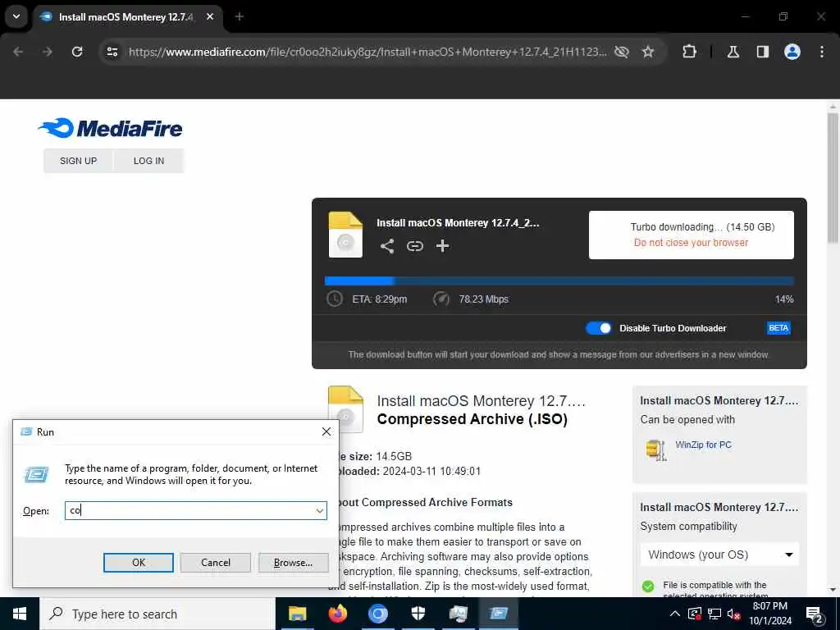Reload the page with refresh icon
Viewport: 840px width, 630px height.
tap(77, 52)
